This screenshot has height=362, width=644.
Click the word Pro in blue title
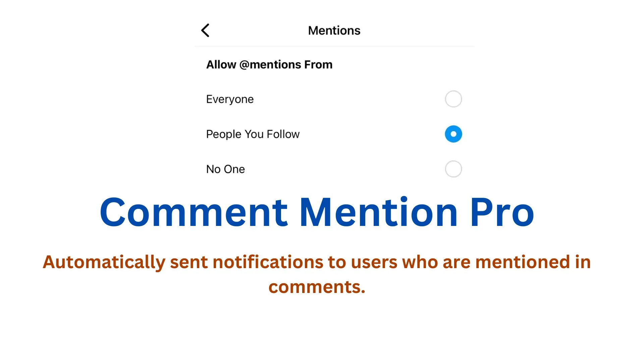click(501, 213)
